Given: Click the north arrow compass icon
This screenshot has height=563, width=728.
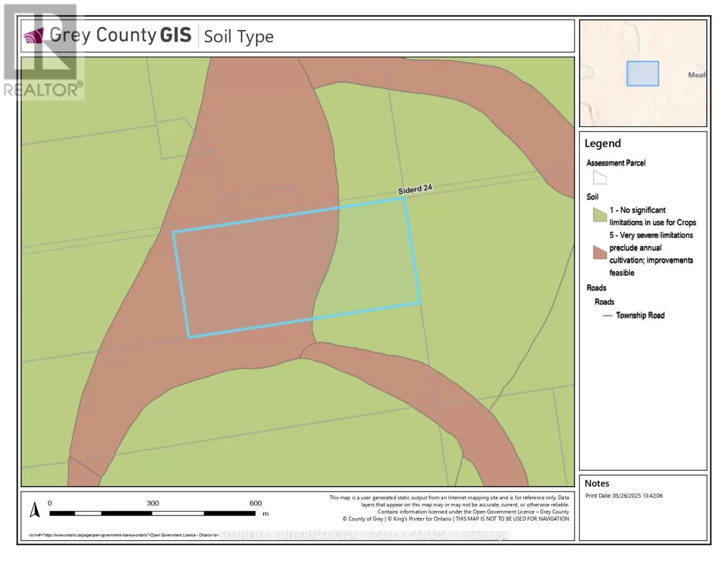Looking at the screenshot, I should (x=35, y=510).
